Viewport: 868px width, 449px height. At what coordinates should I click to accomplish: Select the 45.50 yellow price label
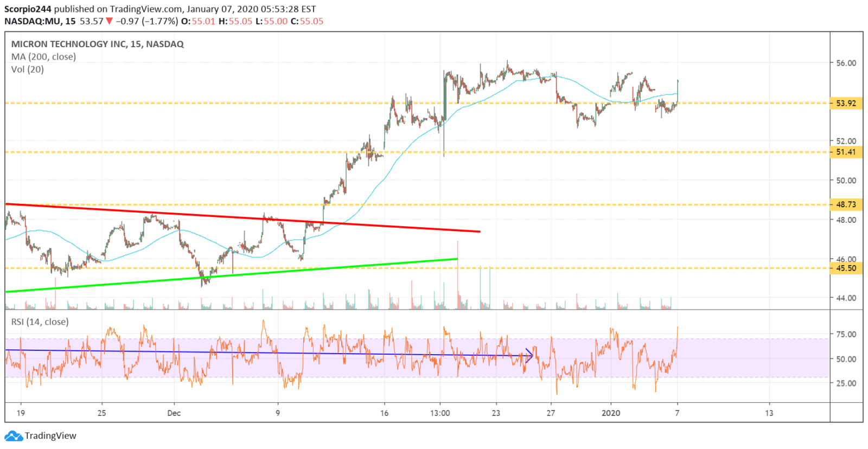point(846,268)
